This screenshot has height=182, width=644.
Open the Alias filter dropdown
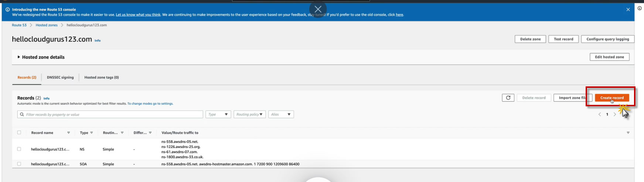(x=281, y=114)
